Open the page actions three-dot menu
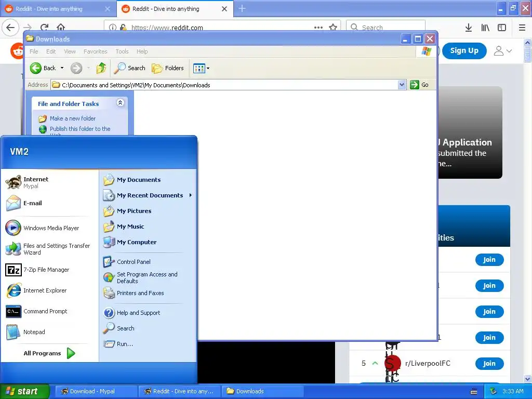This screenshot has width=532, height=399. (x=318, y=28)
